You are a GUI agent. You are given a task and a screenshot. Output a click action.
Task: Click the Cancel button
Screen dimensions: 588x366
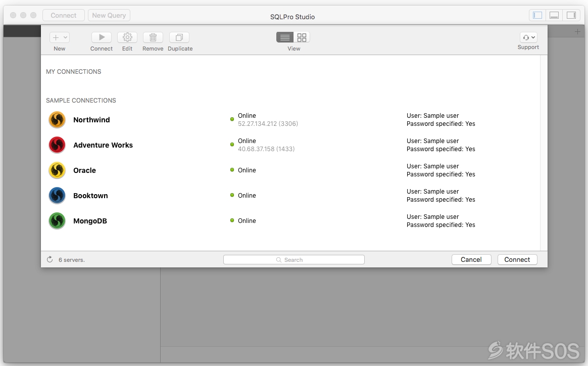click(471, 260)
